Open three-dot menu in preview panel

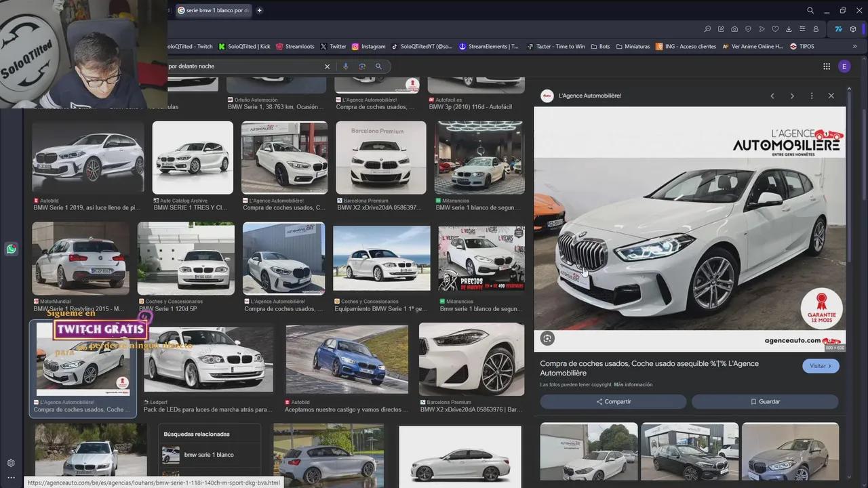[x=811, y=96]
